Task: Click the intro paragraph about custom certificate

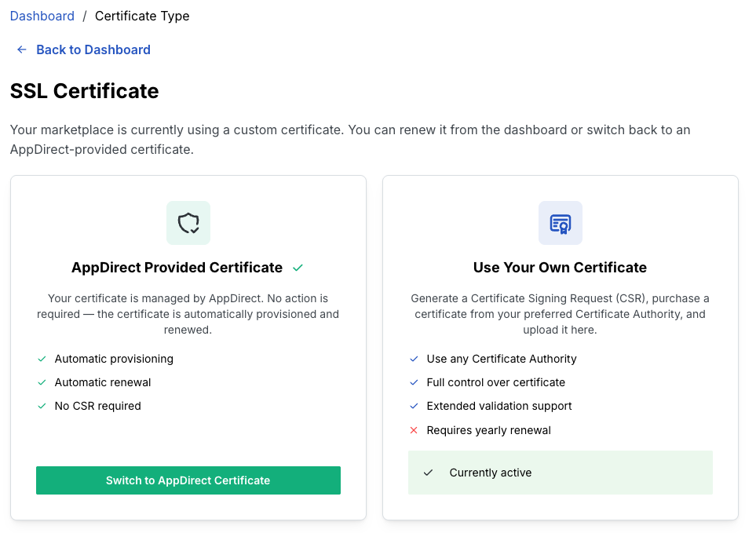Action: (x=350, y=140)
